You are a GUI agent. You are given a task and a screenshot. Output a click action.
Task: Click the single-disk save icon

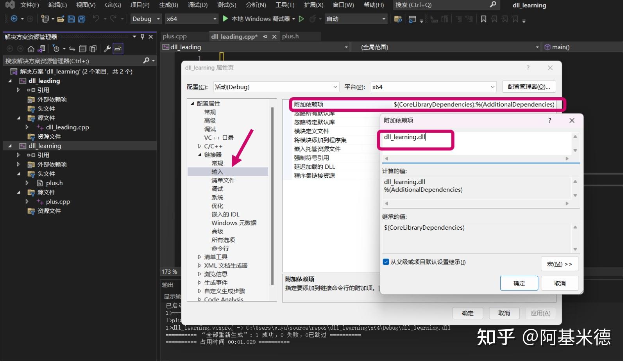pos(71,19)
